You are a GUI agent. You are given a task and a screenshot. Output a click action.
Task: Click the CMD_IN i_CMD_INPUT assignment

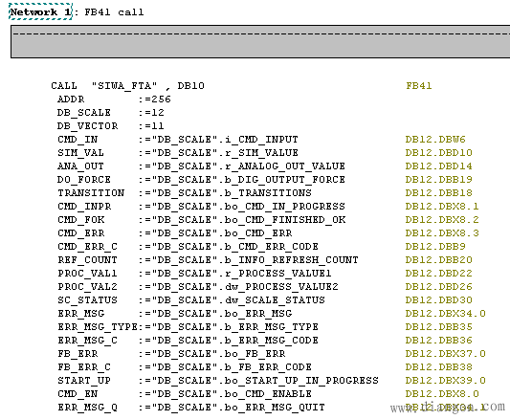(228, 140)
